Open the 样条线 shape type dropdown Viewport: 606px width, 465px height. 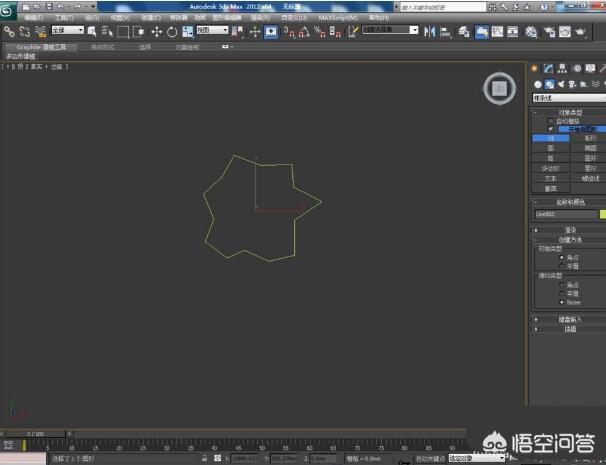(x=567, y=99)
